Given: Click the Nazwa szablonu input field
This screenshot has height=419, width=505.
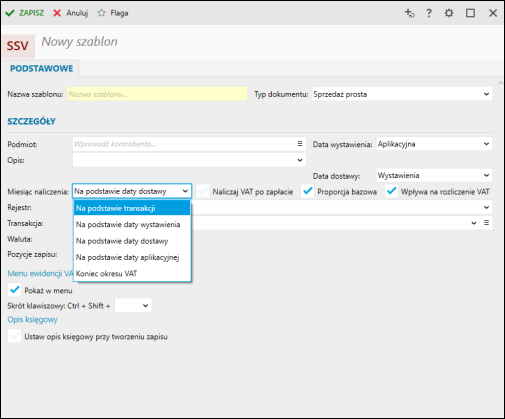Looking at the screenshot, I should 157,94.
